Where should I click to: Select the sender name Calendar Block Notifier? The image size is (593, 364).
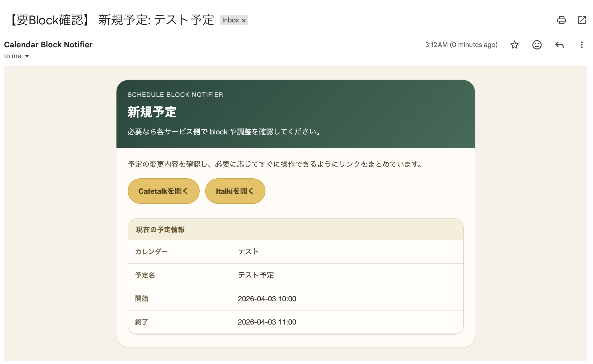click(48, 45)
